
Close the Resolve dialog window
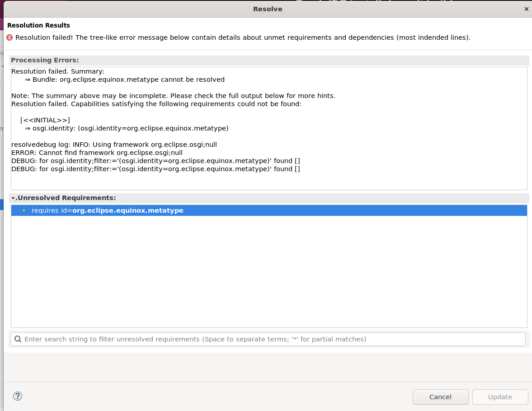tap(526, 9)
